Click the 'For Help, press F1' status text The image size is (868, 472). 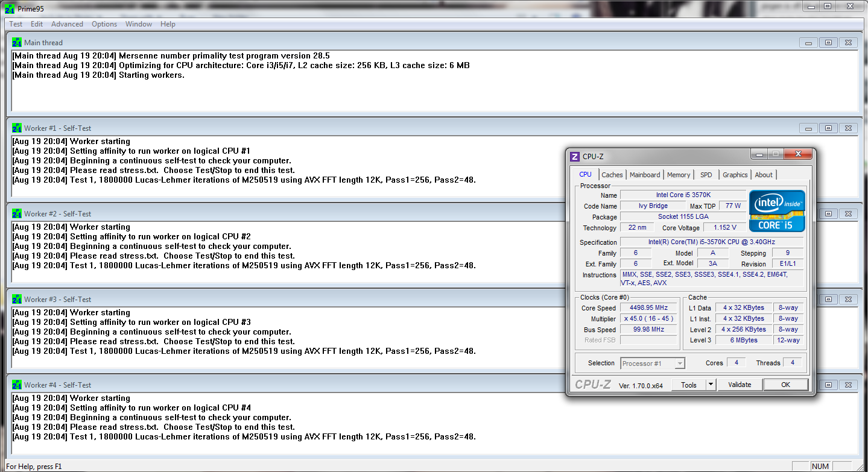tap(34, 467)
